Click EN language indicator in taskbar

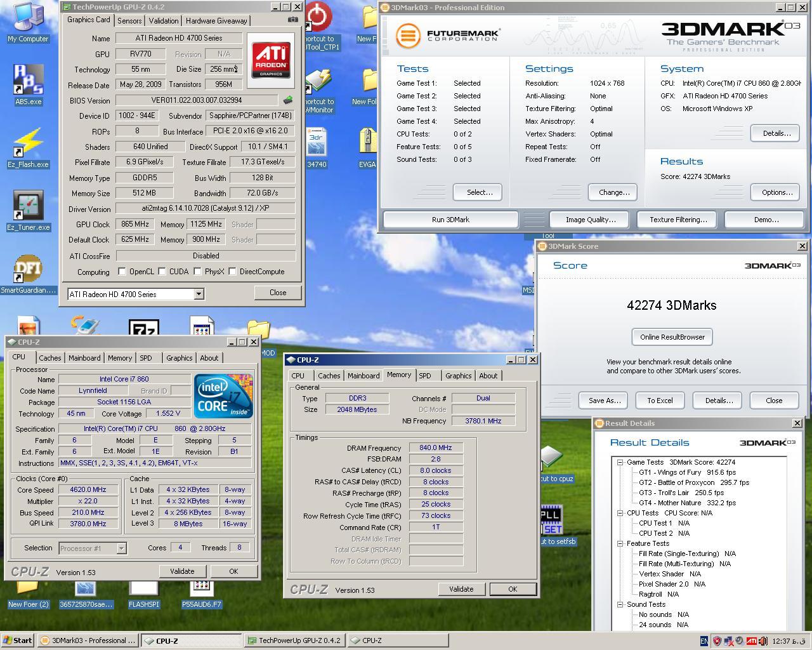704,640
